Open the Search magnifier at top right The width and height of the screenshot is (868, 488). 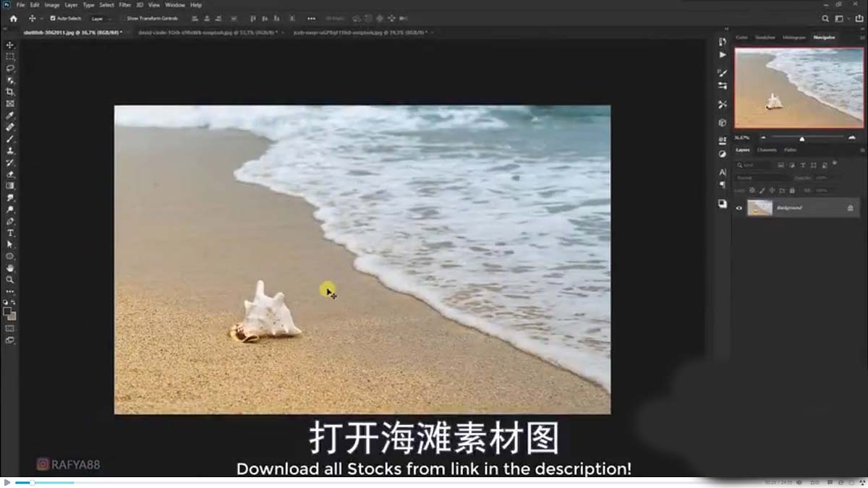point(825,19)
